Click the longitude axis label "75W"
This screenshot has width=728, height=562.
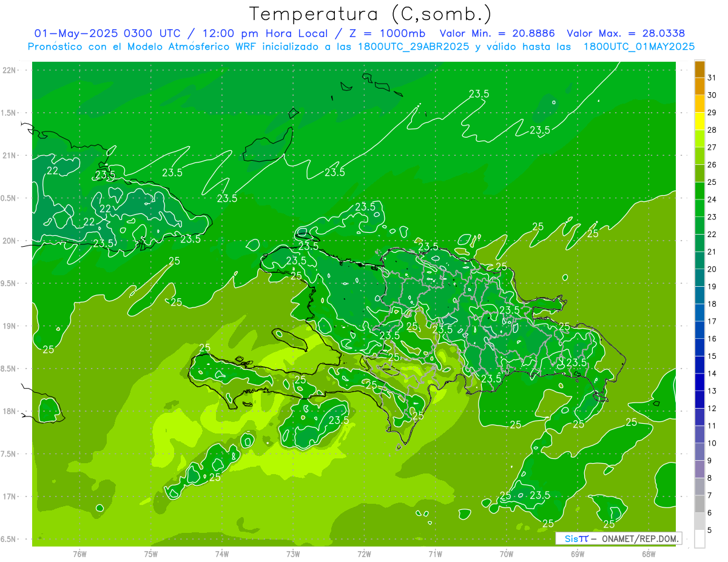(151, 554)
